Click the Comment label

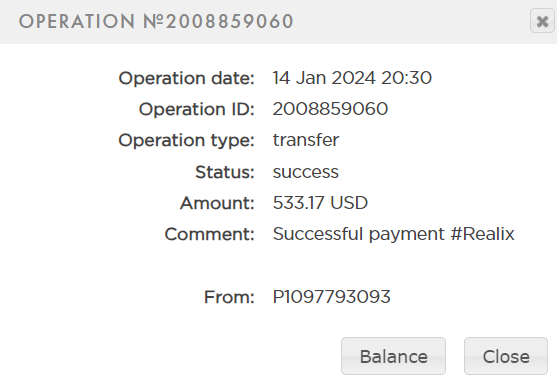[x=210, y=234]
